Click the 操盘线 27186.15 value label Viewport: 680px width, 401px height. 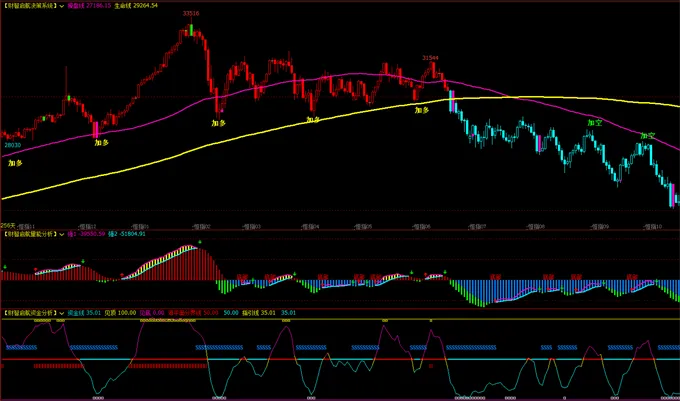[89, 6]
